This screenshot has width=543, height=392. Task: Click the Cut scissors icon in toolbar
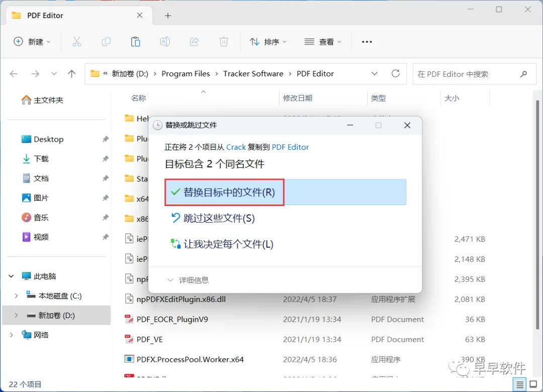(76, 42)
